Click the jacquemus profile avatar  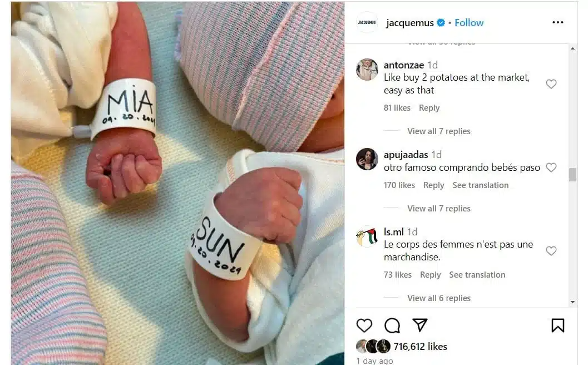point(367,22)
